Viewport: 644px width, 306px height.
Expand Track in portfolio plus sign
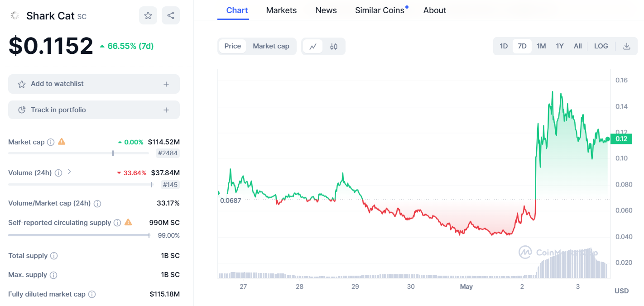(x=166, y=110)
